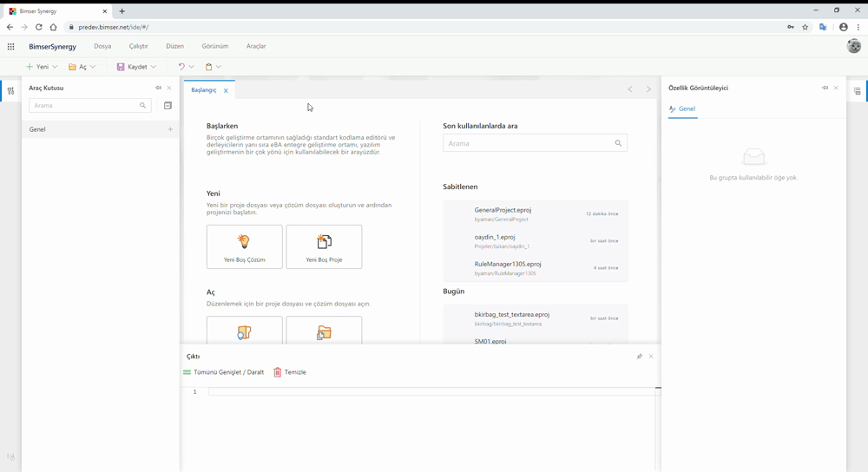Open the Dosya menu
This screenshot has height=472, width=868.
102,46
